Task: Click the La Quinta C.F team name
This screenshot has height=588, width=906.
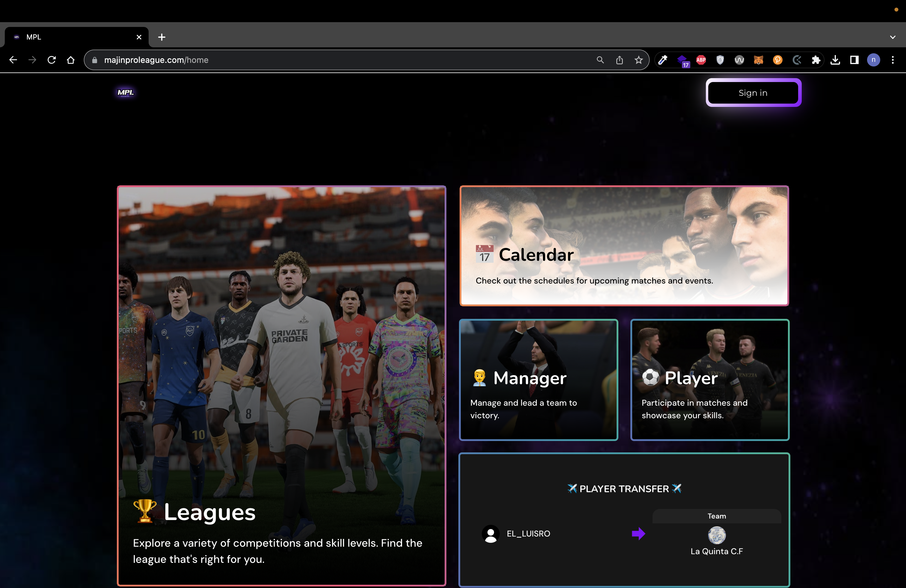Action: point(716,551)
